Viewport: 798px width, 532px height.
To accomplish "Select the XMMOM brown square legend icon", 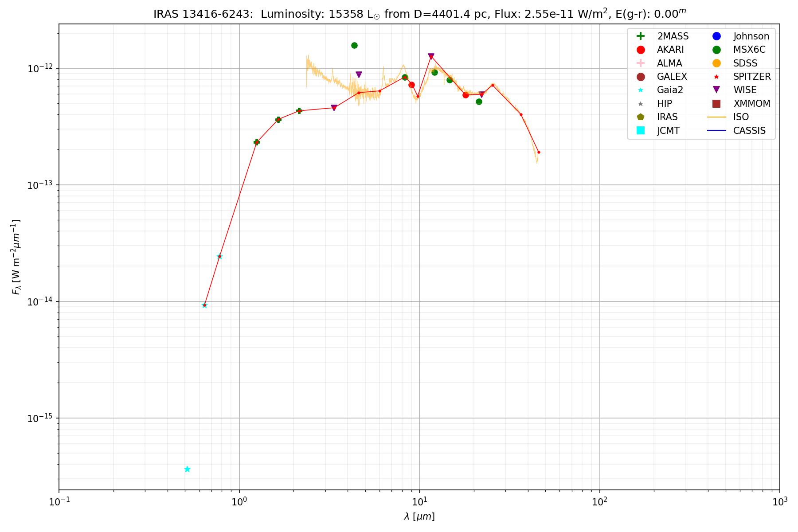I will (x=716, y=104).
